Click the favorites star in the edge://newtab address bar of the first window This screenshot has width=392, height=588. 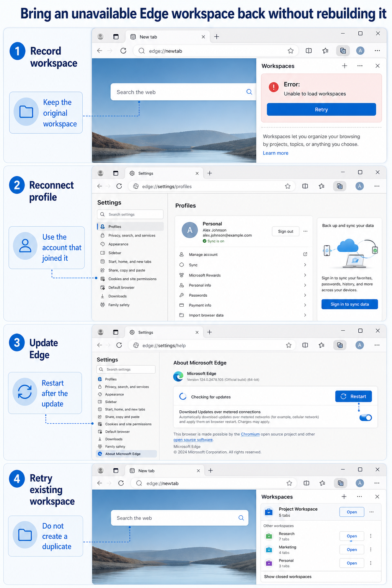point(291,51)
